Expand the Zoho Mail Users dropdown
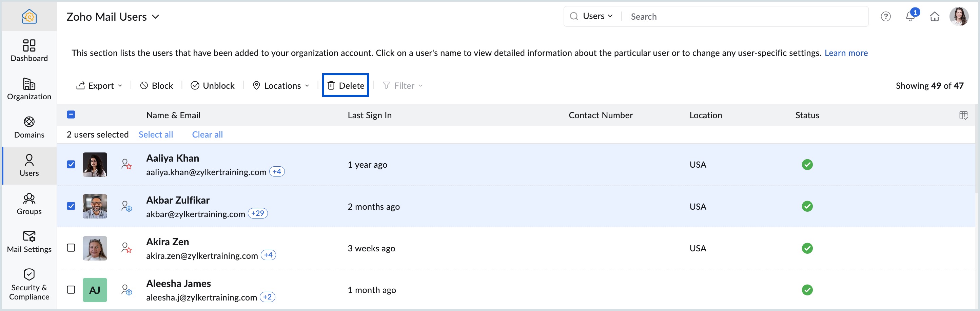Screen dimensions: 980x311 click(113, 17)
